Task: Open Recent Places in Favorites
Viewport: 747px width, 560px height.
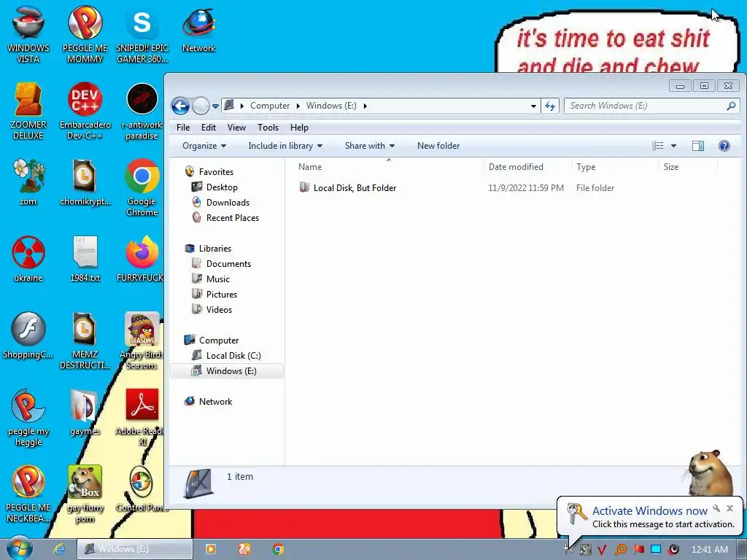Action: 233,217
